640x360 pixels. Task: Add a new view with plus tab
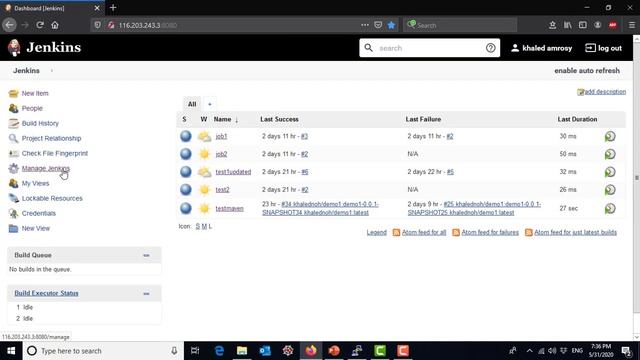tap(210, 104)
